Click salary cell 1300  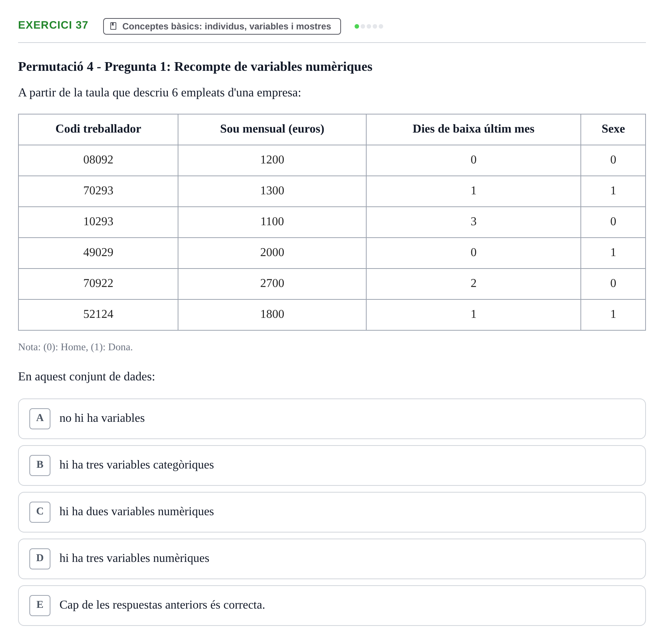click(272, 191)
